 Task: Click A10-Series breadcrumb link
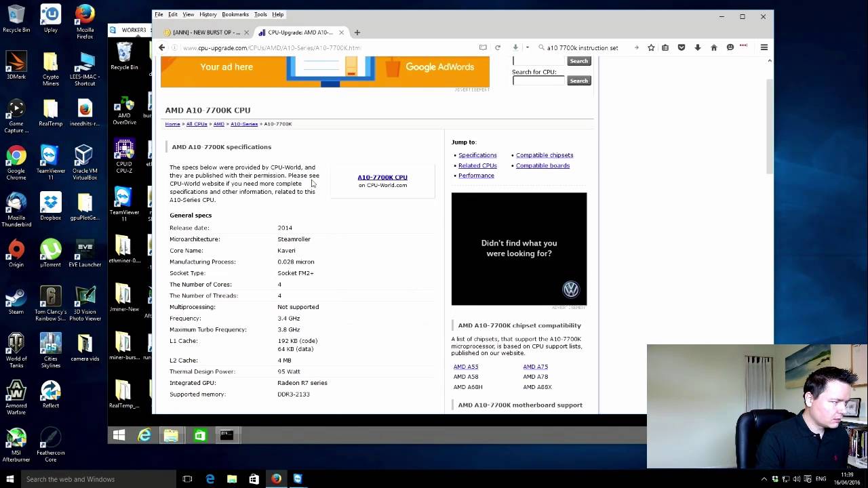point(244,124)
